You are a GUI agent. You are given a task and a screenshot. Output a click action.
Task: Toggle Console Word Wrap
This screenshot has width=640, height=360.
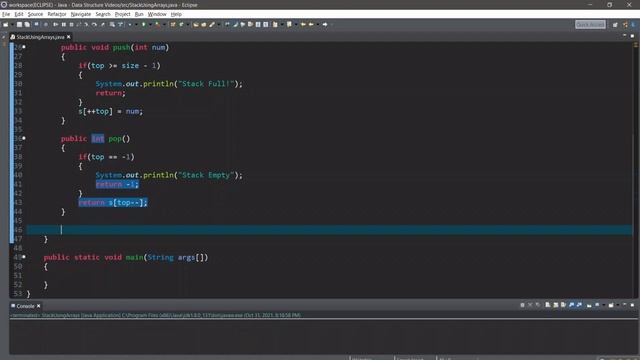pos(563,305)
